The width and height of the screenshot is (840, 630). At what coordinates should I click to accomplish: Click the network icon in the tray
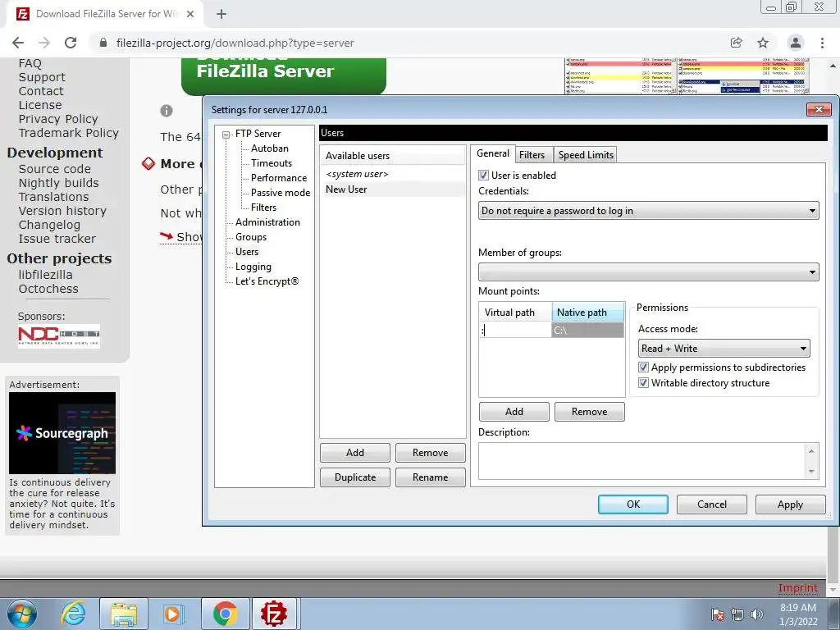point(737,614)
